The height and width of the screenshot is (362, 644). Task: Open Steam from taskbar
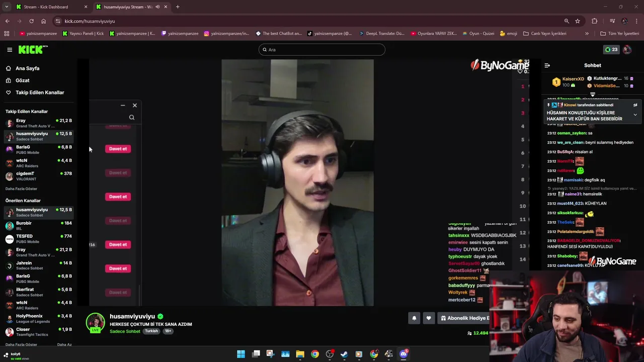[x=344, y=354]
